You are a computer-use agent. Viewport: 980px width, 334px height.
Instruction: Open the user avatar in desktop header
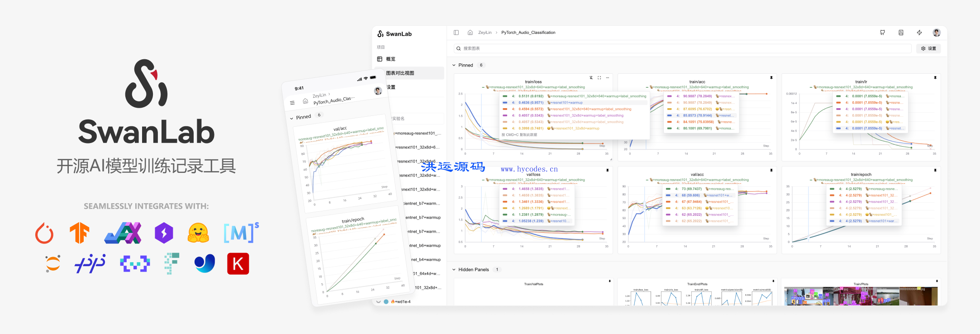pyautogui.click(x=937, y=33)
